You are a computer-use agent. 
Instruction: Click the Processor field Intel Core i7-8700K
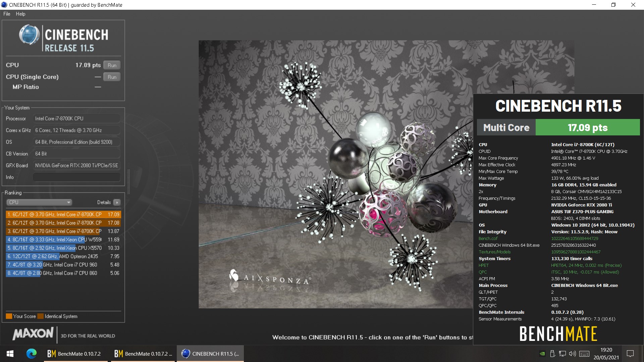click(76, 119)
